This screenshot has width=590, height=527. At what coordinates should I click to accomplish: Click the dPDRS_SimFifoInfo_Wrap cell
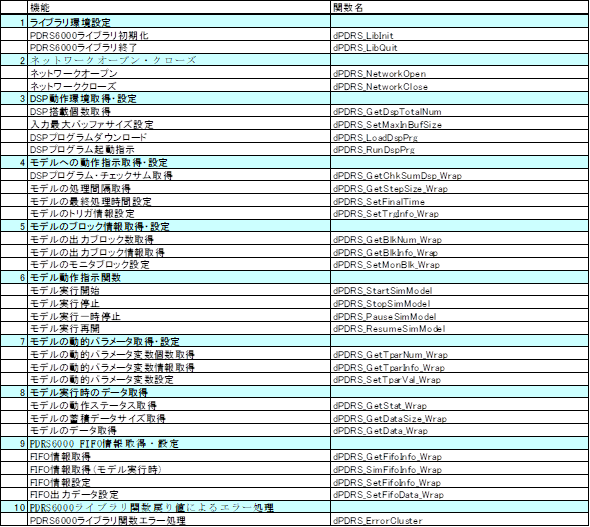click(x=459, y=469)
